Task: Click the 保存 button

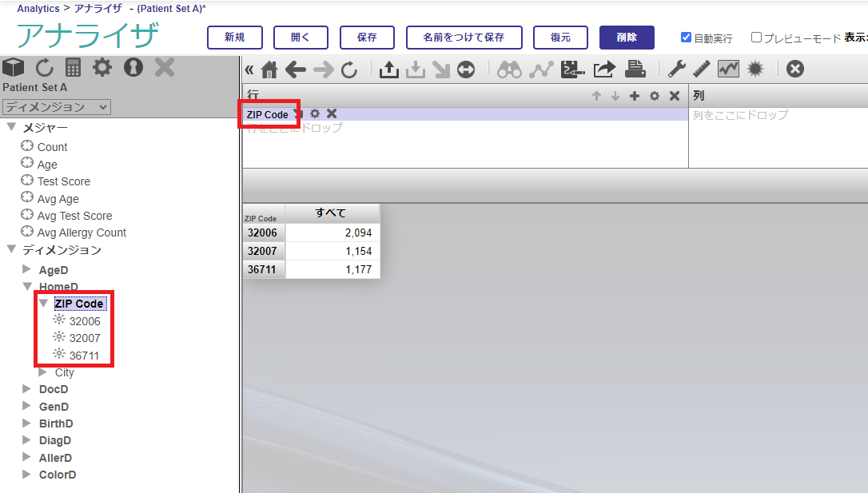Action: pyautogui.click(x=367, y=38)
